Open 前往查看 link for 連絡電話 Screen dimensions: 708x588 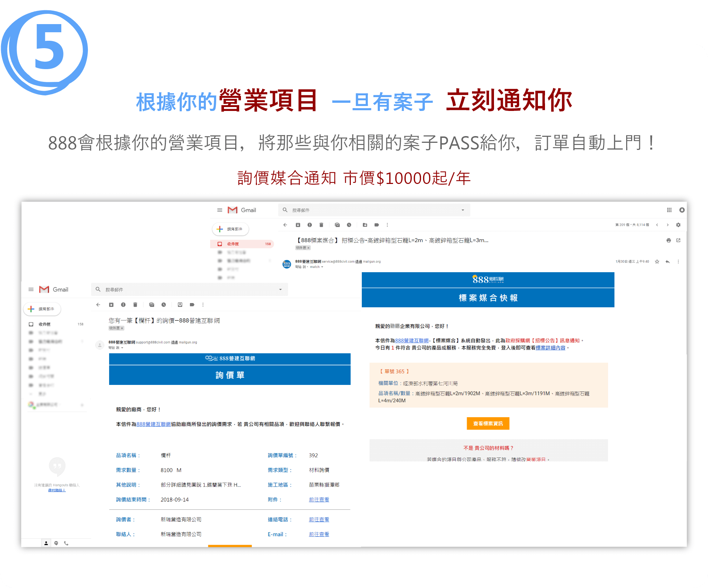coord(319,520)
